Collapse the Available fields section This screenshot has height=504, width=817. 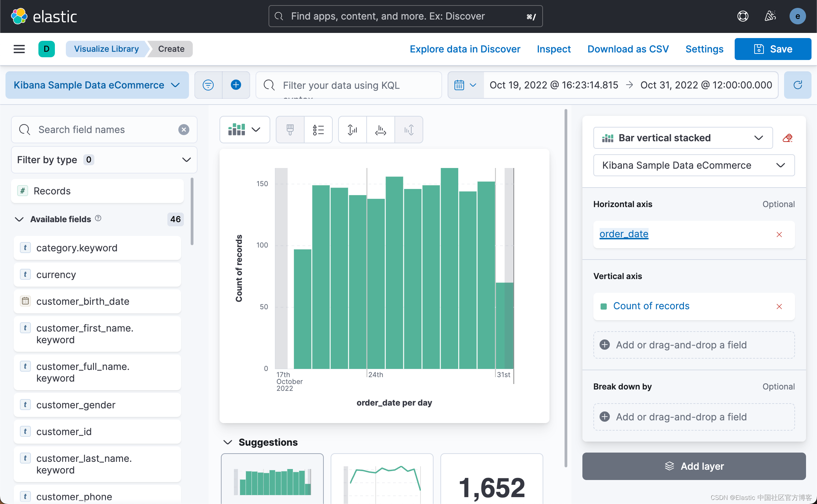(x=19, y=219)
